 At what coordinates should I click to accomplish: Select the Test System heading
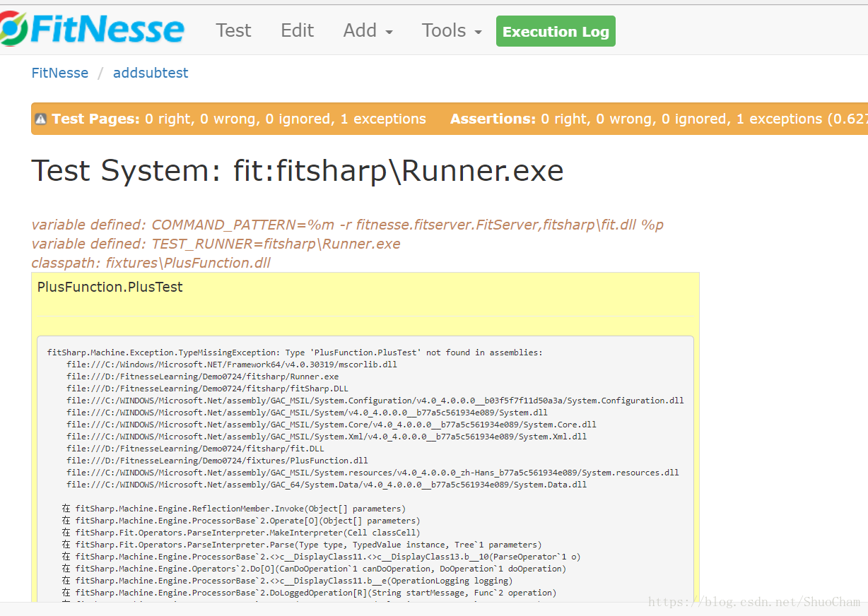pos(298,171)
